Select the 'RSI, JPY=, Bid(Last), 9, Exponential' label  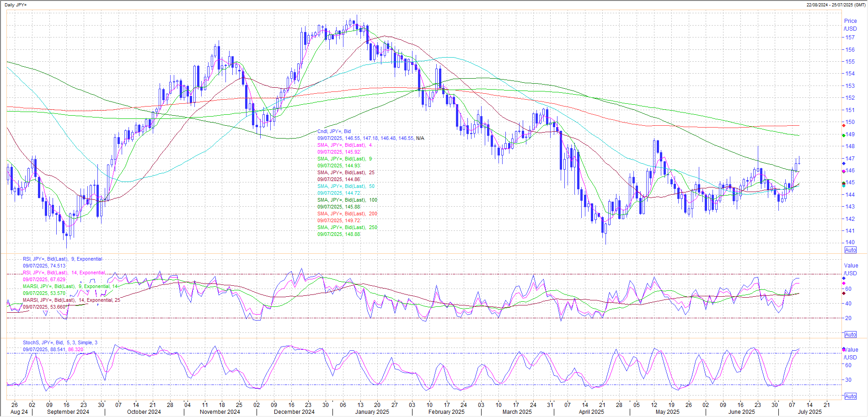(63, 259)
